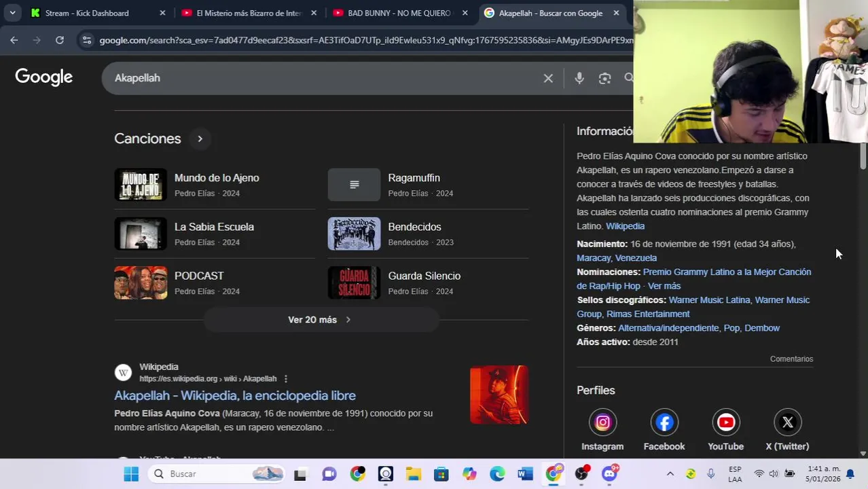Expand Ver 20 más songs
The image size is (868, 489).
coord(321,319)
